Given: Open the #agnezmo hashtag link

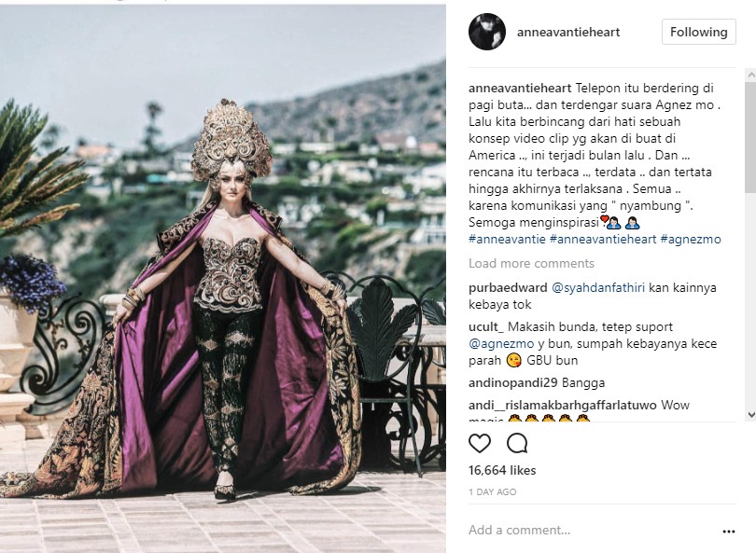Looking at the screenshot, I should (691, 240).
